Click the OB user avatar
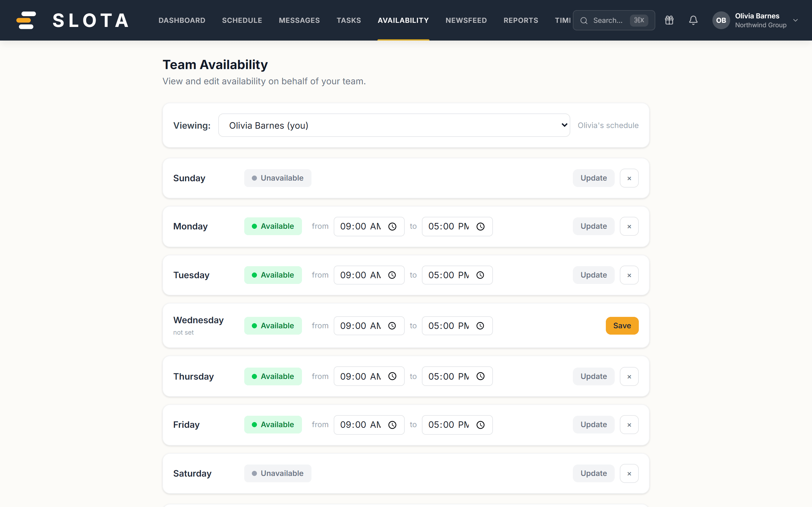The width and height of the screenshot is (812, 507). point(721,20)
